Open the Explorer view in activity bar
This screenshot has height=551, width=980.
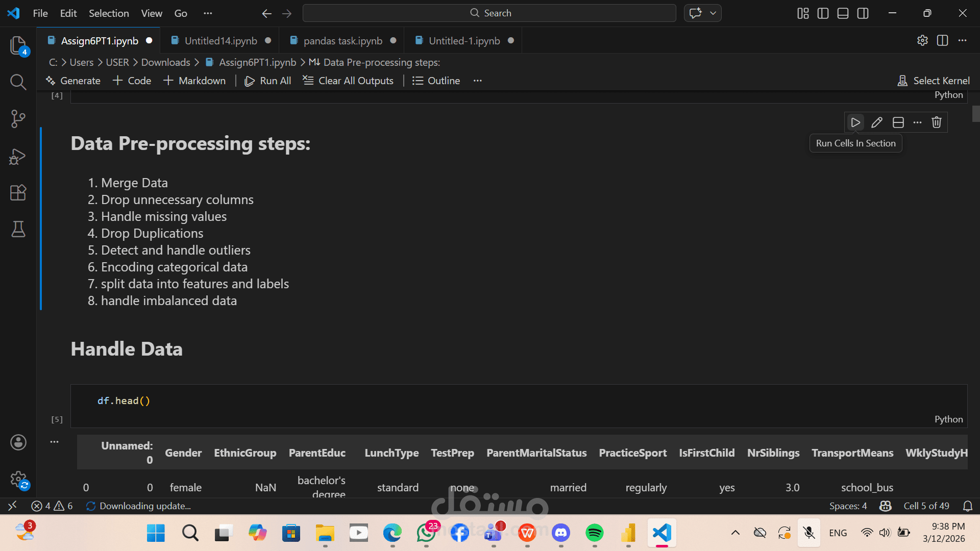pos(18,45)
